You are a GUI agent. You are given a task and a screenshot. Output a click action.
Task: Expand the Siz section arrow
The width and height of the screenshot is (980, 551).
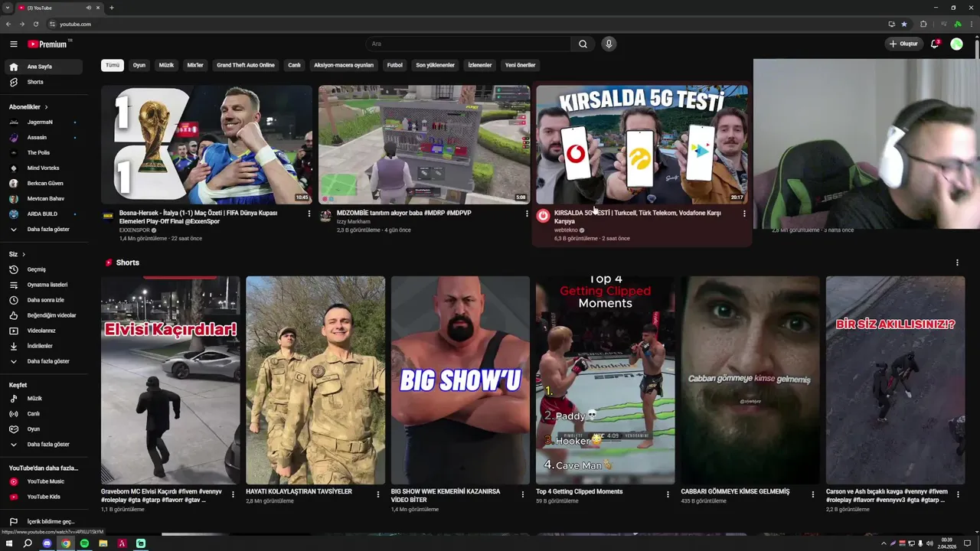click(x=24, y=254)
